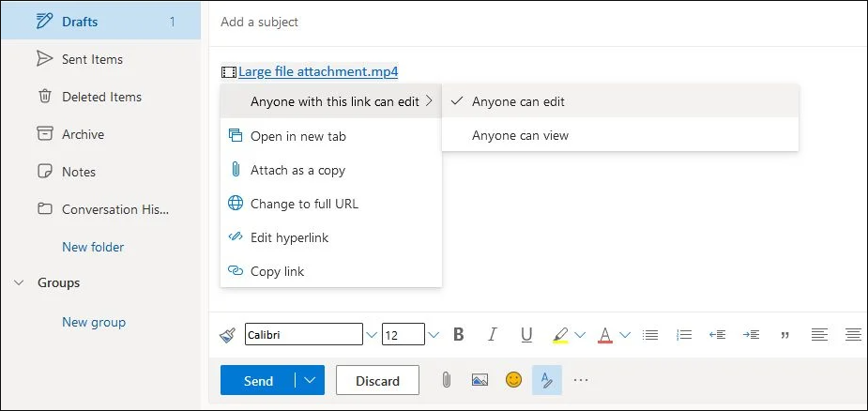Open the font size dropdown arrow

(x=434, y=335)
